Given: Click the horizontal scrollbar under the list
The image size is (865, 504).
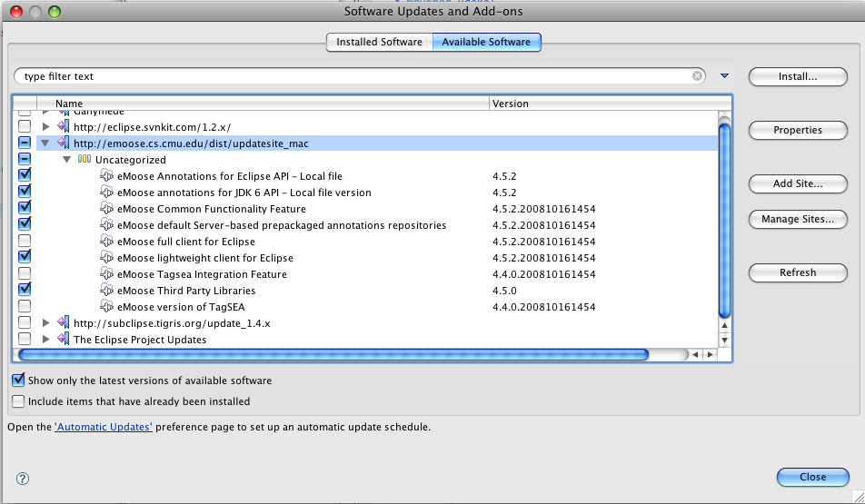Looking at the screenshot, I should pyautogui.click(x=332, y=355).
